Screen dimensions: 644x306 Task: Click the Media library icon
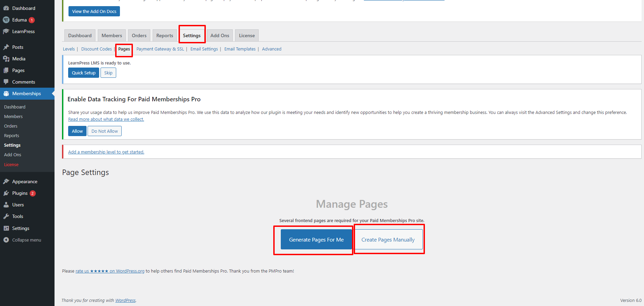coord(6,59)
